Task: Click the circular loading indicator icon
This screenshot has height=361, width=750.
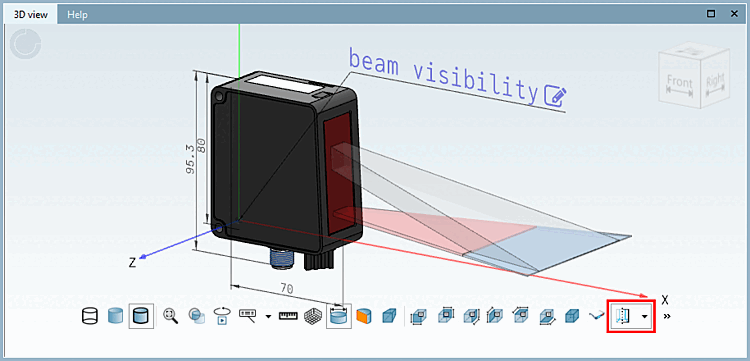Action: 25,44
